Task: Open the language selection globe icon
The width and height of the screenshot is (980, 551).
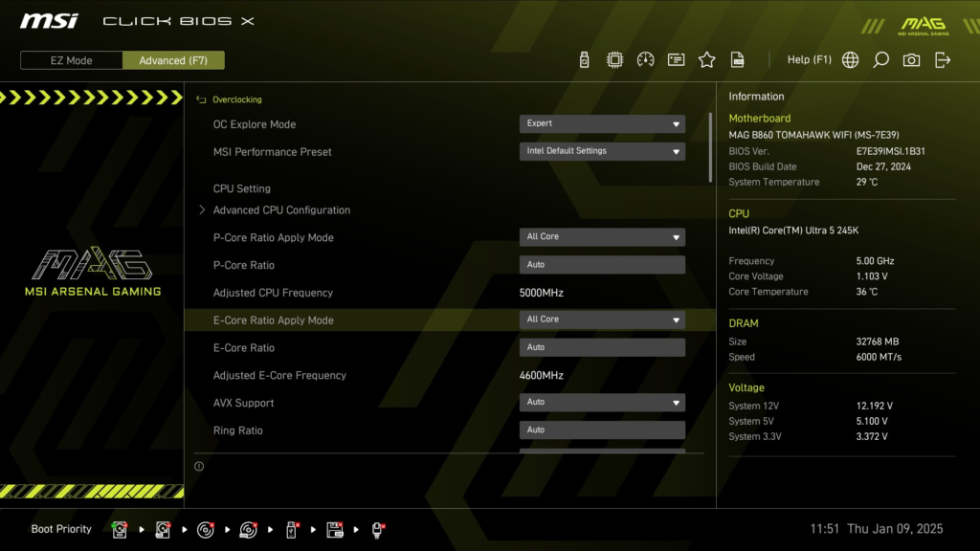Action: [x=849, y=59]
